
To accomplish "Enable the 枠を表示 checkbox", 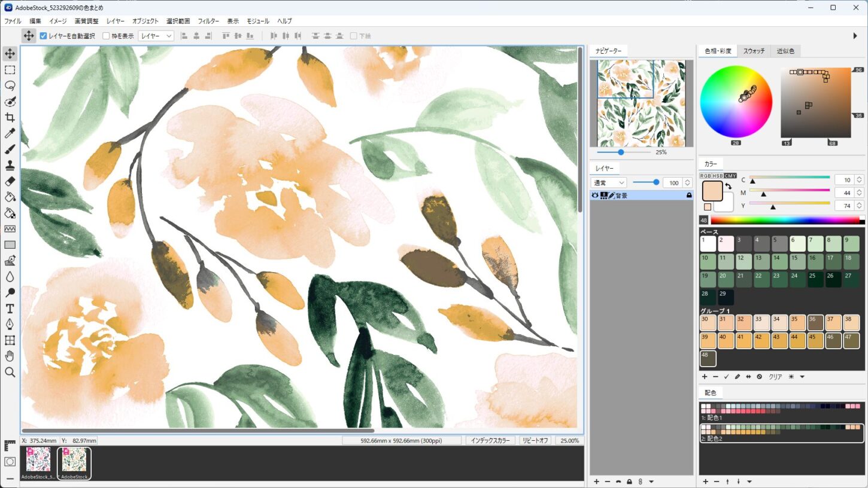I will pos(106,36).
